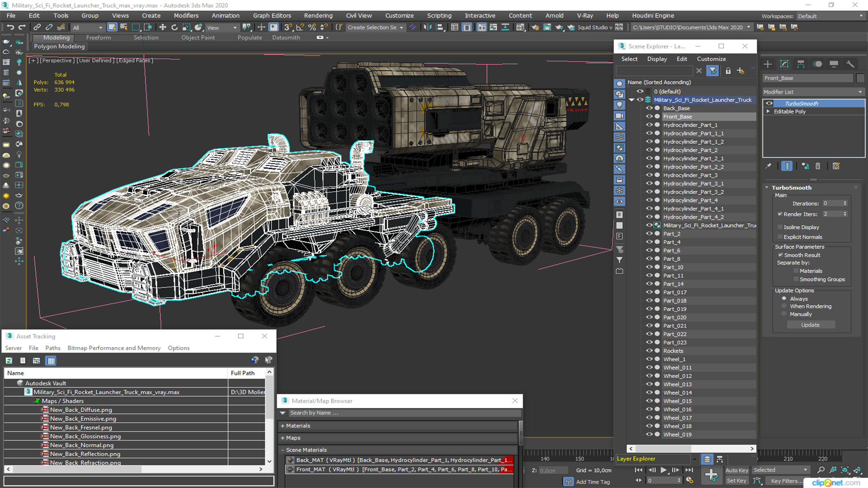Viewport: 868px width, 488px height.
Task: Open the Utilities wrench panel
Action: point(850,64)
